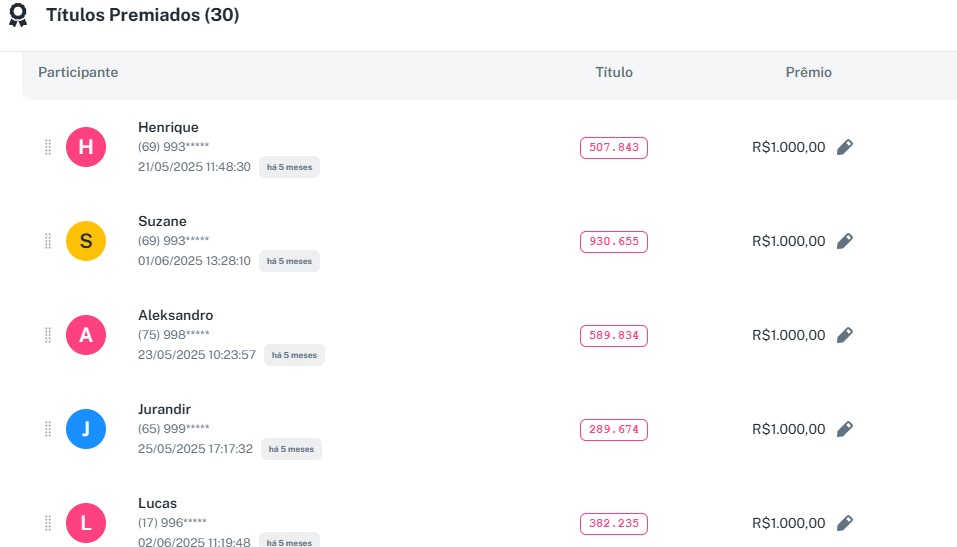Click the drag handle beside Suzane

(47, 241)
